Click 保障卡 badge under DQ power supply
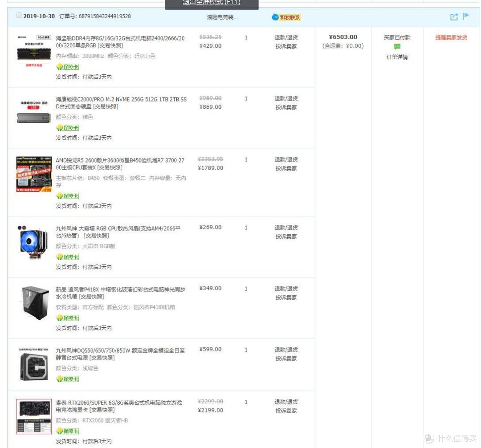Screen dimensions: 481x448 pyautogui.click(x=68, y=379)
